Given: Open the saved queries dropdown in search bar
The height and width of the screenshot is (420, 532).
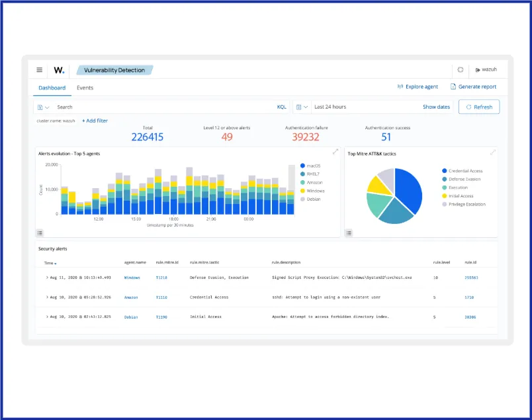Looking at the screenshot, I should [x=44, y=107].
